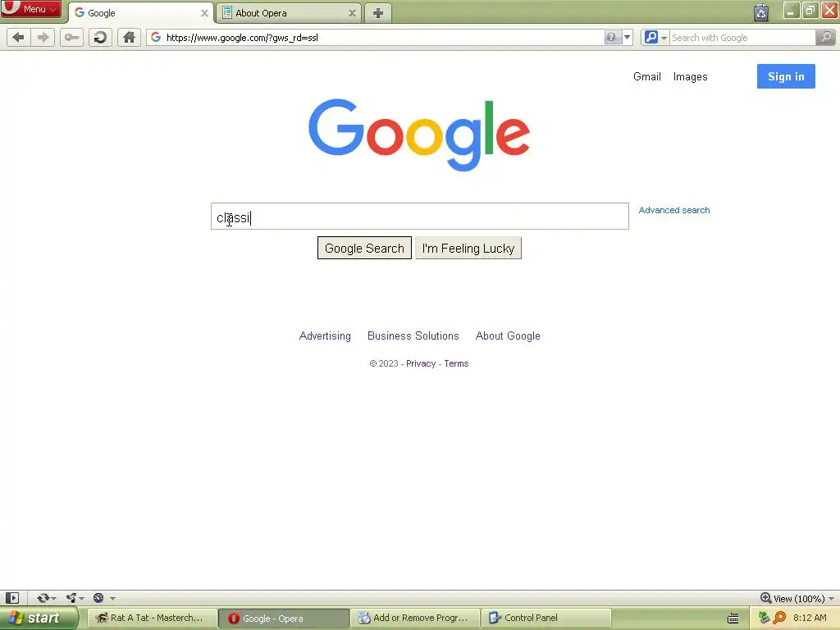Go to the Home page icon
This screenshot has width=840, height=630.
(x=129, y=38)
